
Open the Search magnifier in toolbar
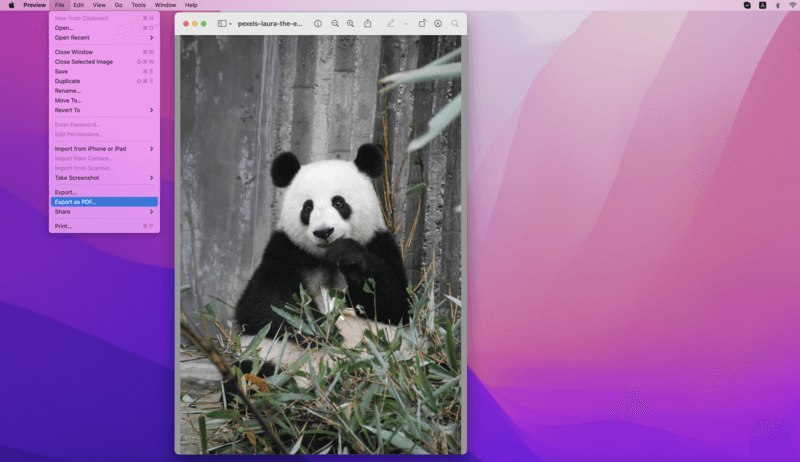click(455, 23)
